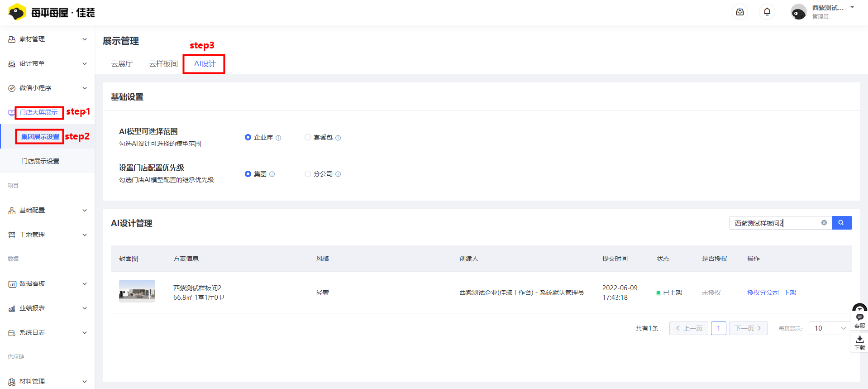Click the 西紫测试 username text
Viewport: 868px width, 389px height.
(x=828, y=8)
